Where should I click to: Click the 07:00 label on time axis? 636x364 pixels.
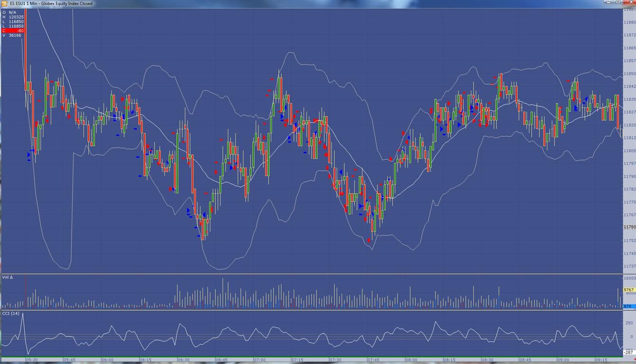[259, 360]
